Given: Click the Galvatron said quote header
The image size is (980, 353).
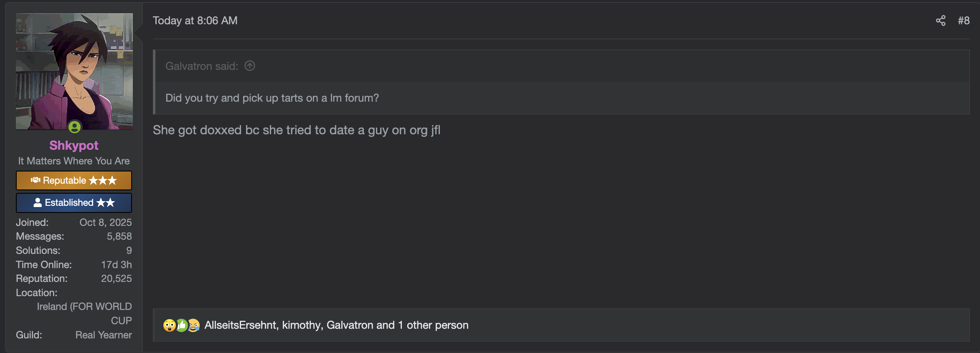Looking at the screenshot, I should pos(201,66).
